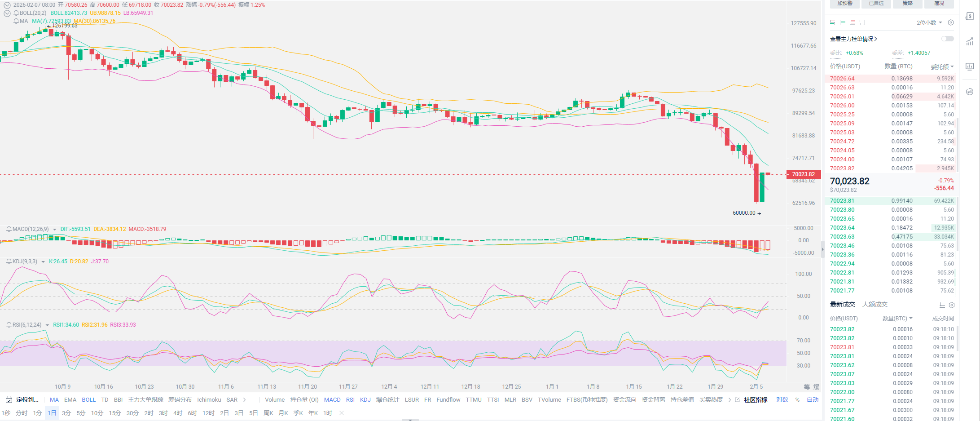The width and height of the screenshot is (980, 421).
Task: Show sell orders only in order book
Action: [852, 22]
